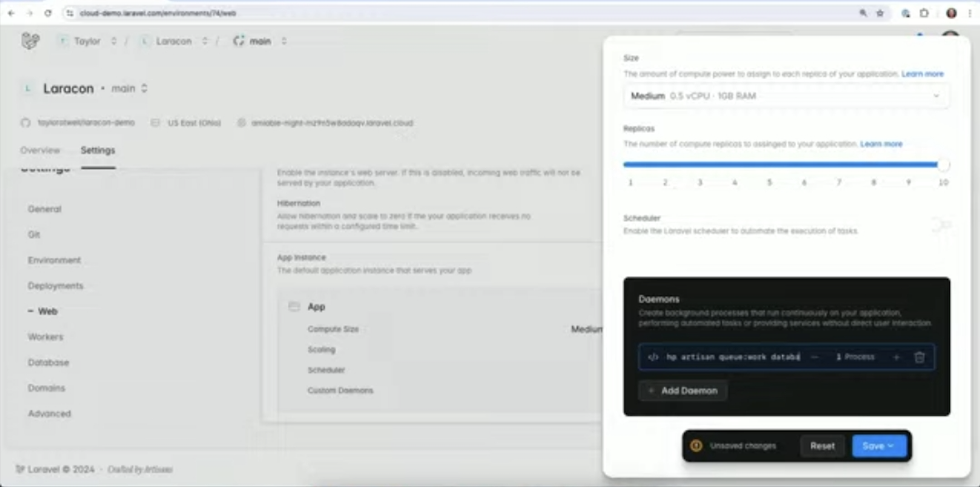Open Deployments settings section
Viewport: 980px width, 487px height.
click(55, 285)
